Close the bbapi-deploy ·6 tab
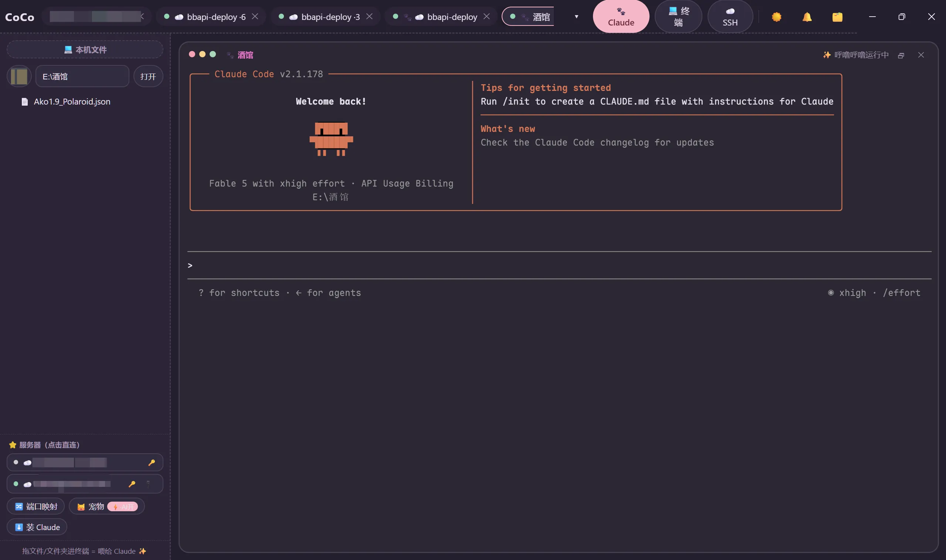 (x=255, y=17)
